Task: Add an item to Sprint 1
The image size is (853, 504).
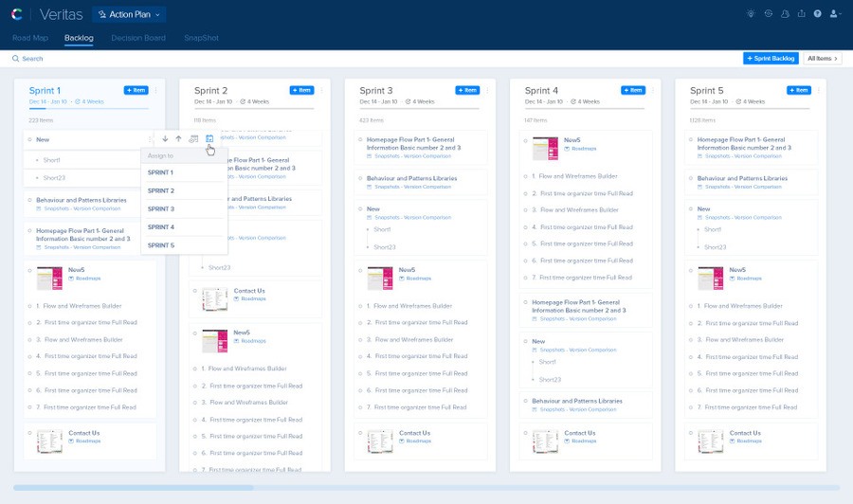Action: coord(136,90)
